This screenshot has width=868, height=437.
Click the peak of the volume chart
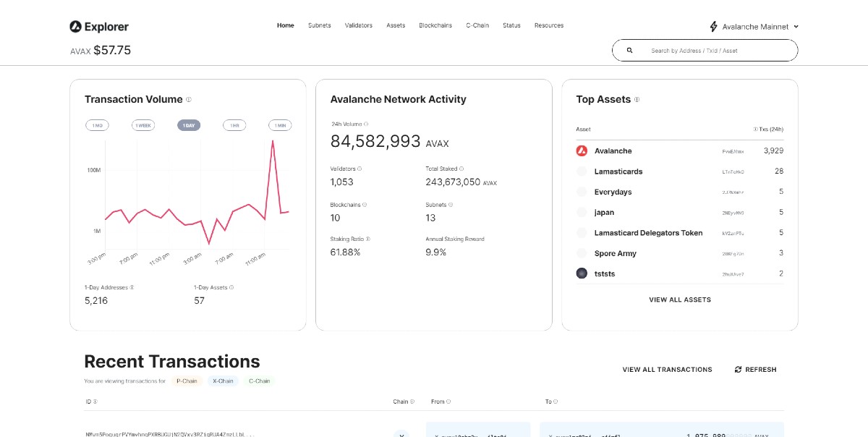tap(273, 140)
